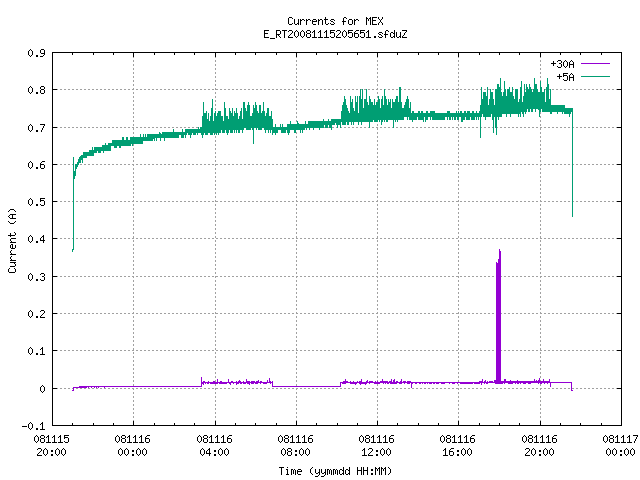Click the 081115 20:00 time tick label
640x480 pixels.
51,446
